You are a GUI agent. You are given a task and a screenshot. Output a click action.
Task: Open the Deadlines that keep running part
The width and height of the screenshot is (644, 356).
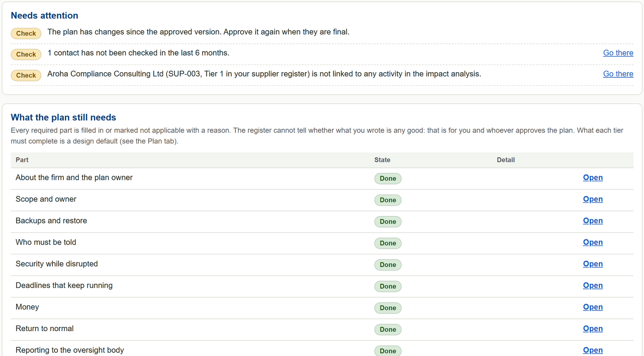pos(592,286)
